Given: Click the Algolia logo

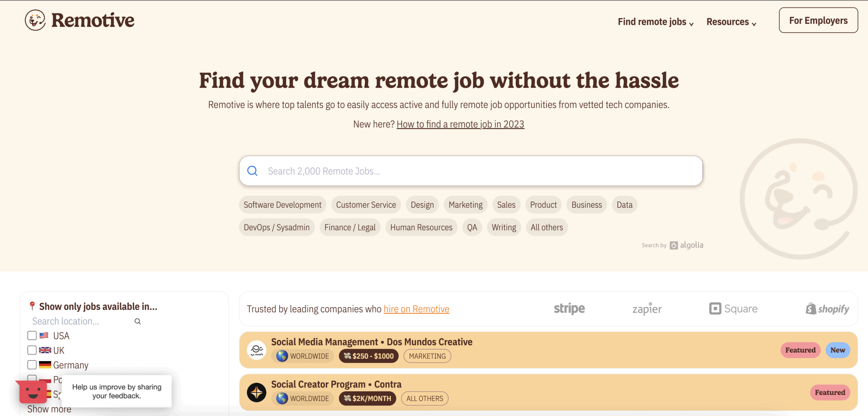Looking at the screenshot, I should pos(687,245).
